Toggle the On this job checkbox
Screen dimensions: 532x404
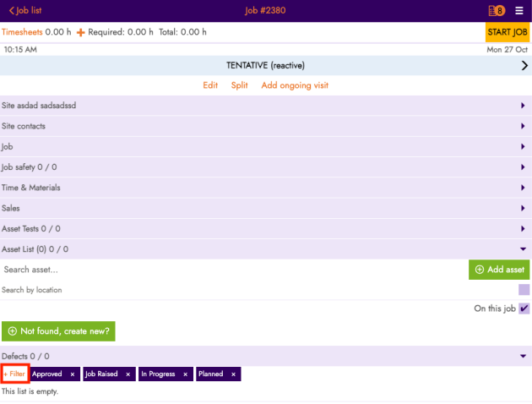[524, 309]
